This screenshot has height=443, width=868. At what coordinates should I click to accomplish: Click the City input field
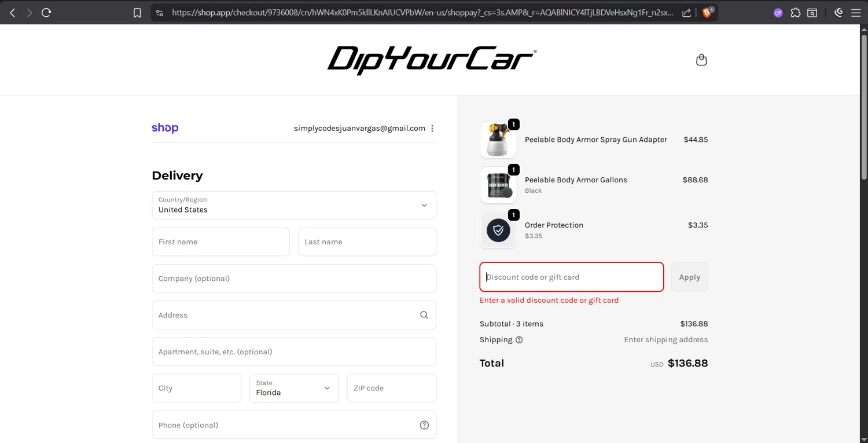[x=197, y=388]
